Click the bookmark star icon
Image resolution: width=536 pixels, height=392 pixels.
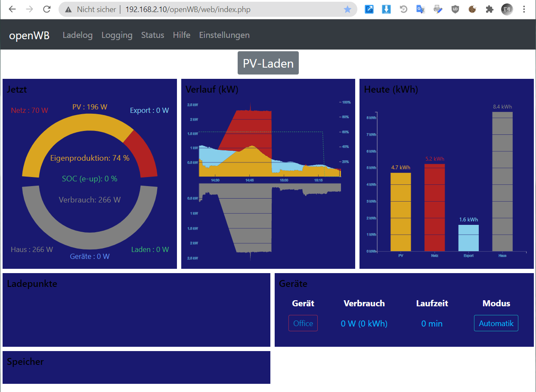tap(347, 9)
